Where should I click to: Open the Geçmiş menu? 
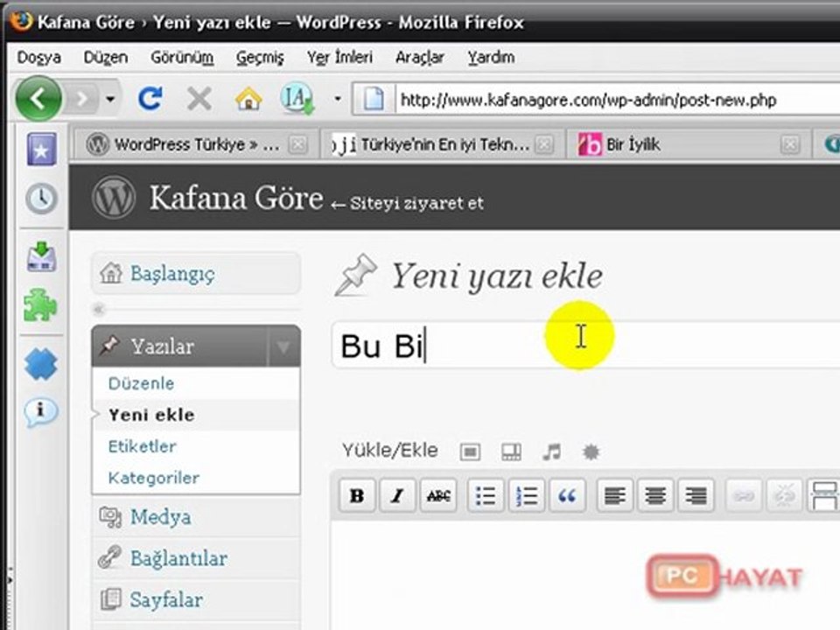tap(260, 58)
